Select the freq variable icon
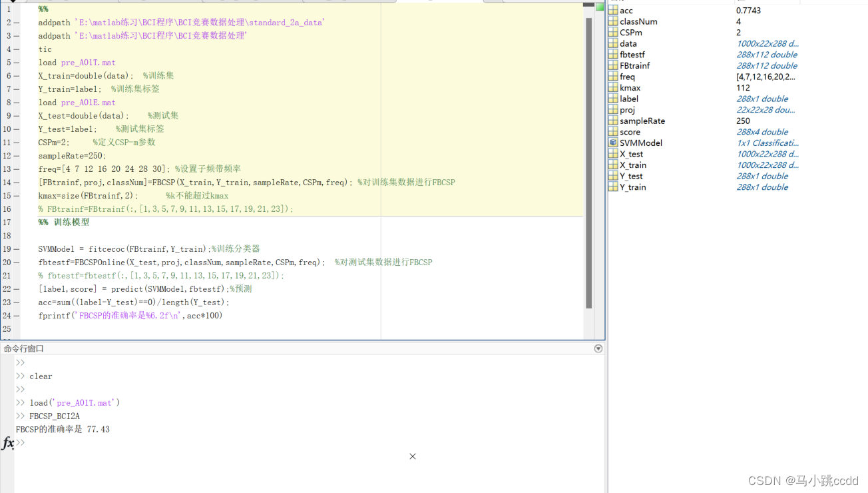This screenshot has height=493, width=868. coord(613,77)
